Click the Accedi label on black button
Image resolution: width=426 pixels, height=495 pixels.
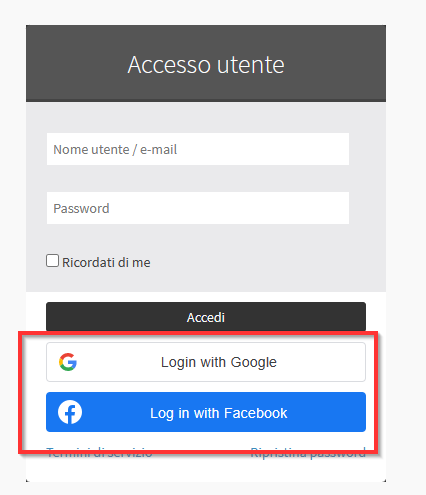(206, 317)
